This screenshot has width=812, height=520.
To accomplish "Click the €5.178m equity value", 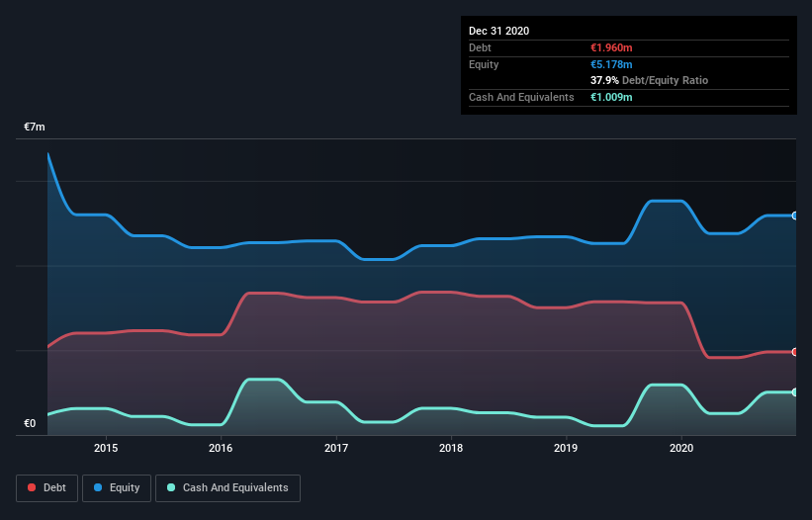I will 611,64.
